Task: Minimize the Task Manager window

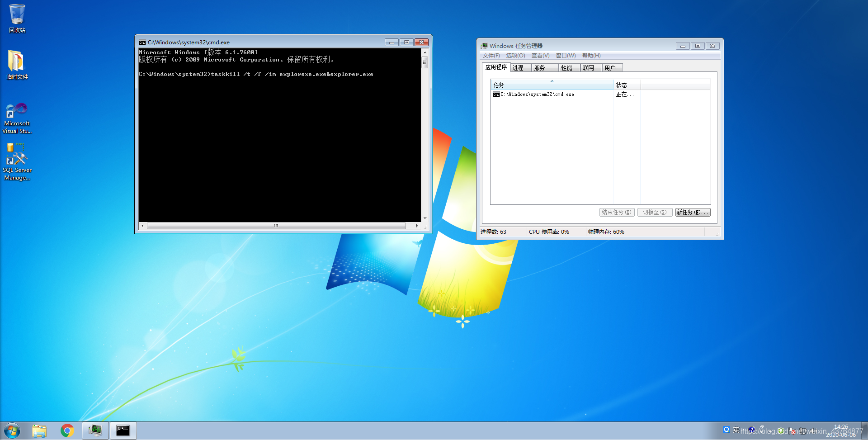Action: click(x=683, y=46)
